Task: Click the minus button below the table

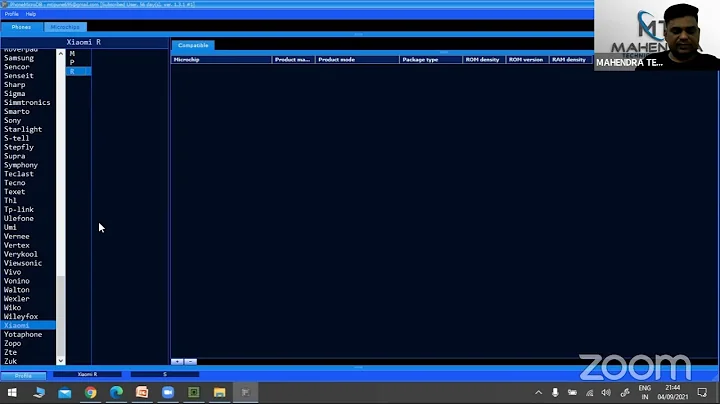Action: tap(191, 362)
